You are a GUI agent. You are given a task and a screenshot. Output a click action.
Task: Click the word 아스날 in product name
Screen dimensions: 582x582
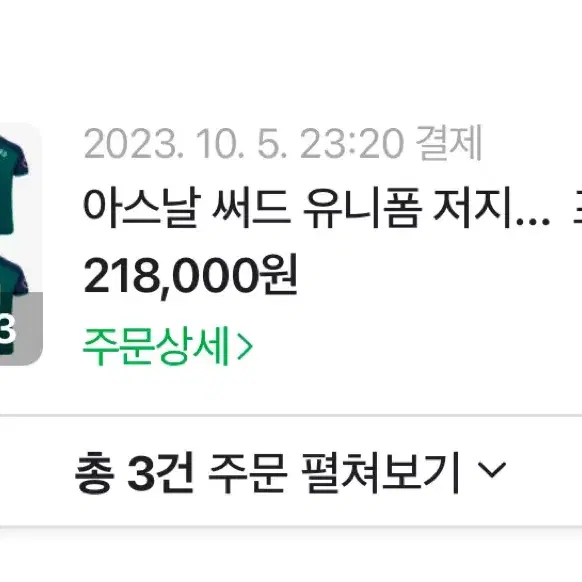pyautogui.click(x=142, y=208)
